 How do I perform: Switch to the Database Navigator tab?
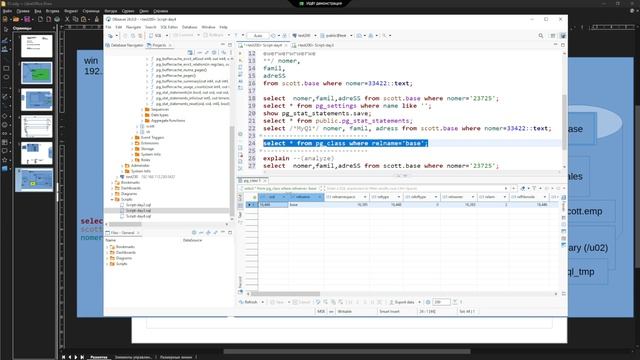[x=124, y=45]
